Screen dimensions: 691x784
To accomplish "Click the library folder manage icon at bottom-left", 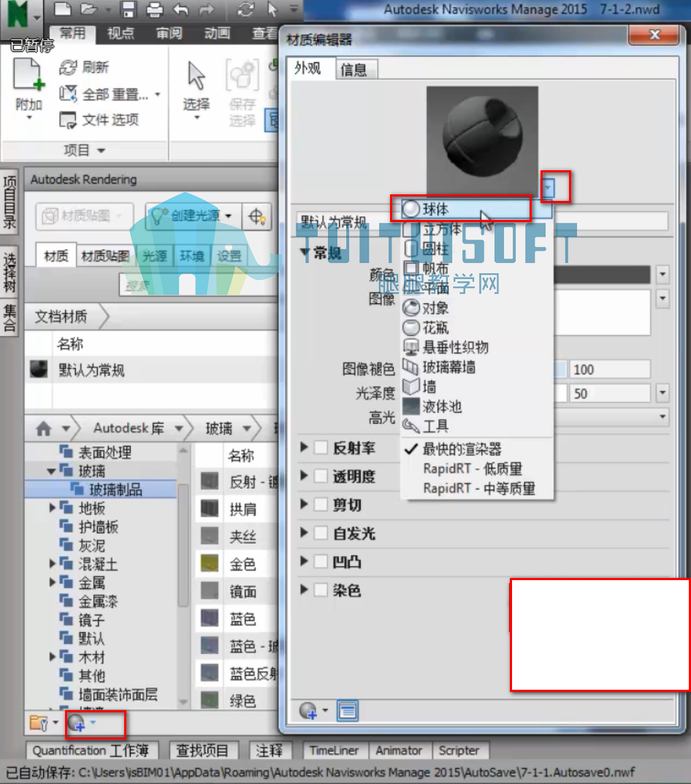I will [x=39, y=723].
